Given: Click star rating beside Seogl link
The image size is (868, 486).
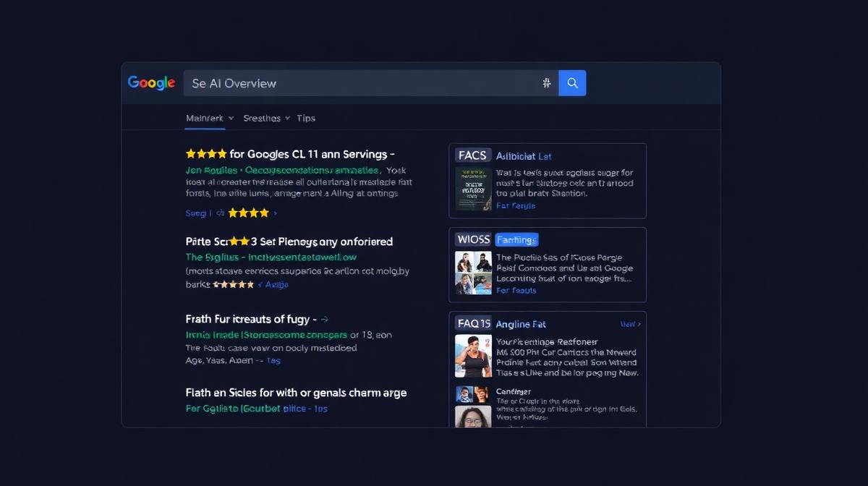Looking at the screenshot, I should tap(248, 213).
